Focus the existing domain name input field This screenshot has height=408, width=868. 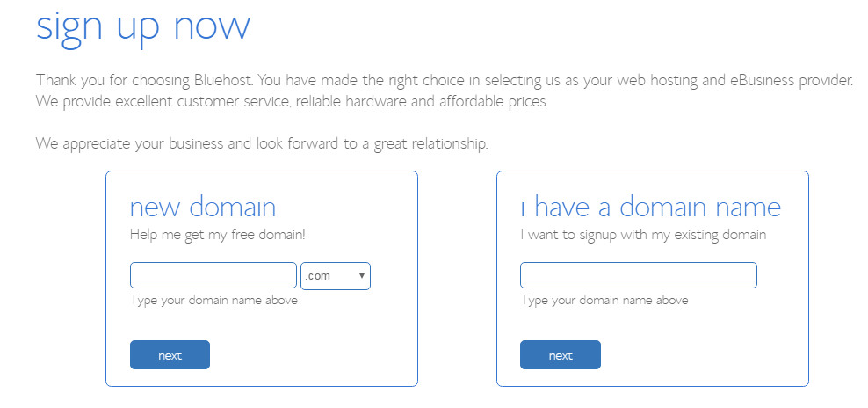638,275
